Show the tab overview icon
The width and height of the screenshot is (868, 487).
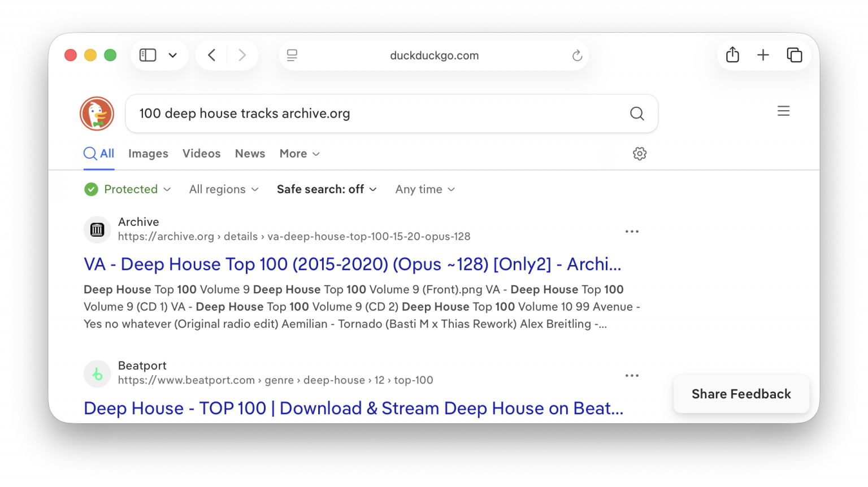794,55
